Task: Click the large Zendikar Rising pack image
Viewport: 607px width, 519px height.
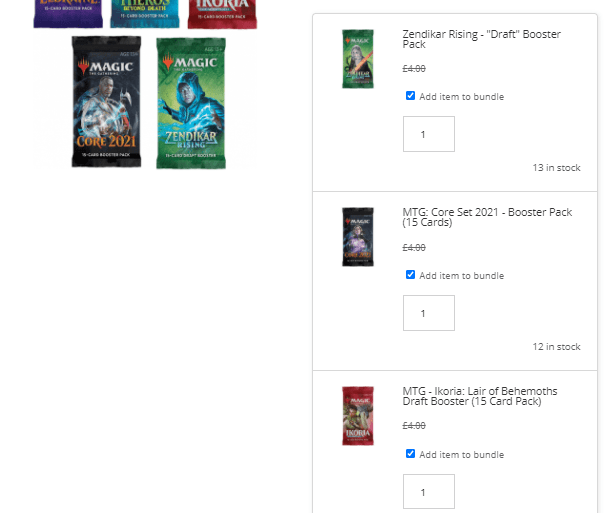Action: click(191, 103)
